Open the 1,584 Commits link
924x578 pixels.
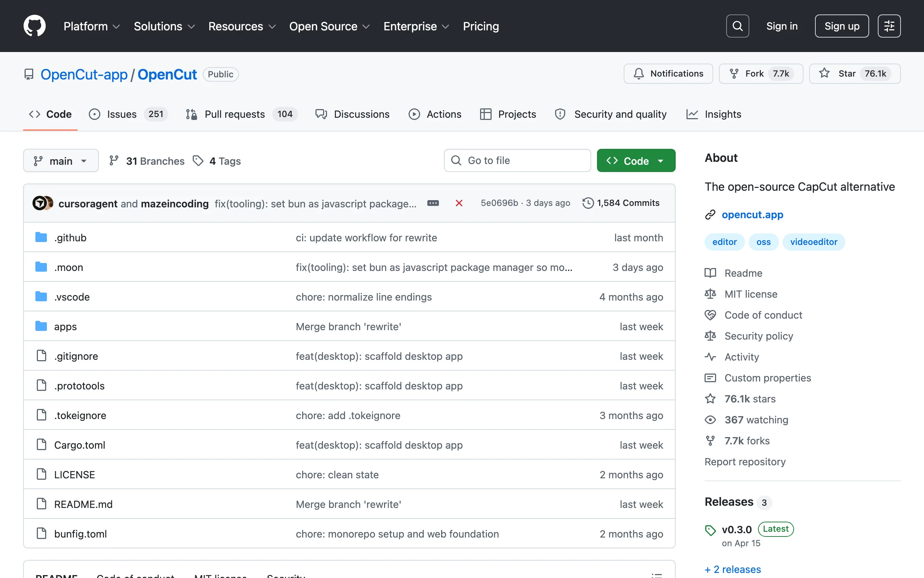click(621, 203)
